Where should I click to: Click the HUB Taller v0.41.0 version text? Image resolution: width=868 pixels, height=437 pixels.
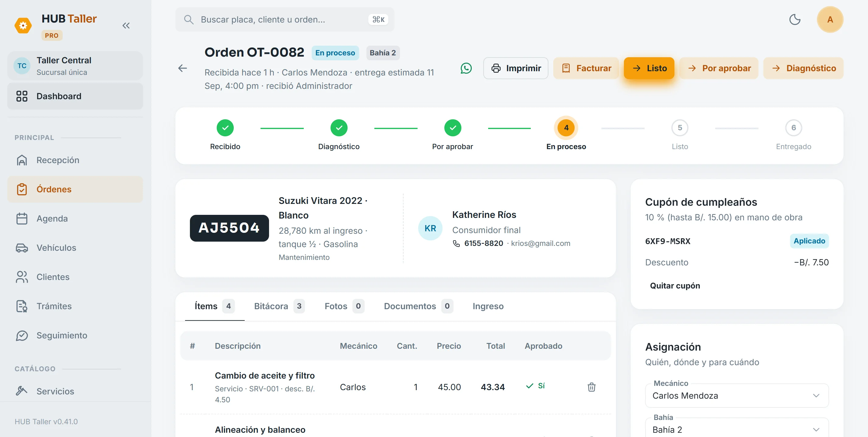[x=46, y=421]
